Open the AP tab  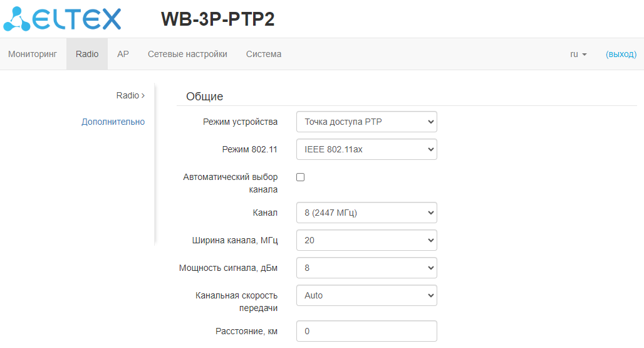pos(123,54)
